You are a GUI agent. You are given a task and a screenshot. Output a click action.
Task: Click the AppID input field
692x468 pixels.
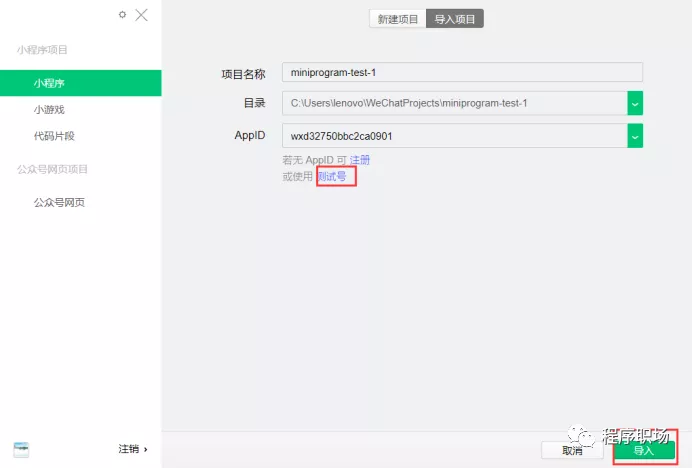point(455,136)
